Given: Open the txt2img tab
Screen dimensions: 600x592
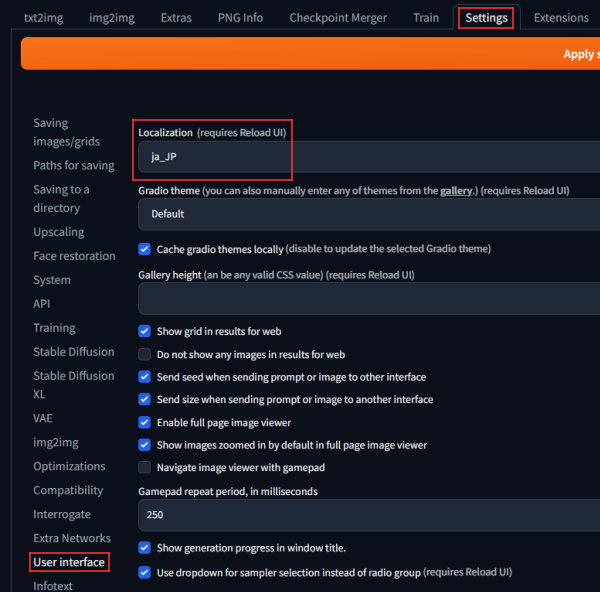Looking at the screenshot, I should pos(44,18).
